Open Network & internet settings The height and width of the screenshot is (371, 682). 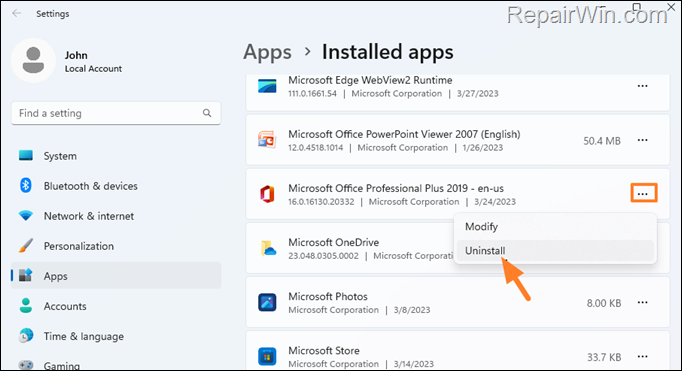pyautogui.click(x=116, y=216)
